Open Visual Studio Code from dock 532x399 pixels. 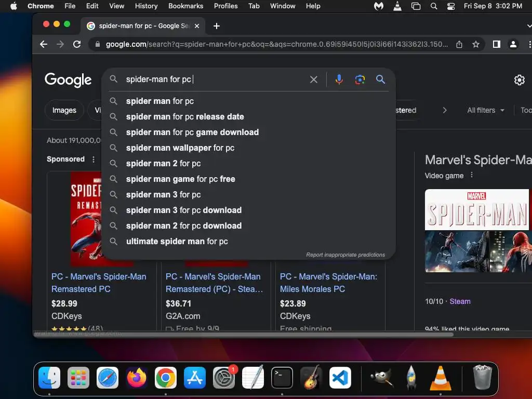click(x=340, y=378)
